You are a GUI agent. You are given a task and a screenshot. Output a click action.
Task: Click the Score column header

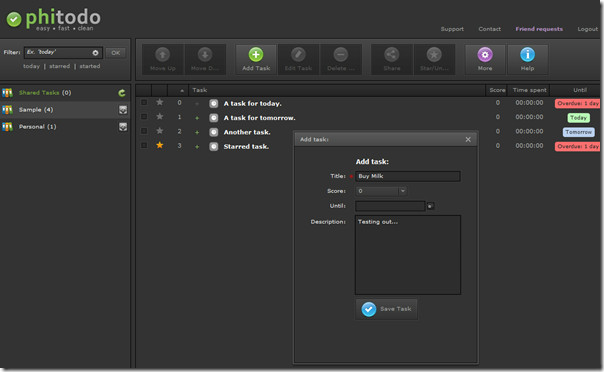[x=497, y=90]
